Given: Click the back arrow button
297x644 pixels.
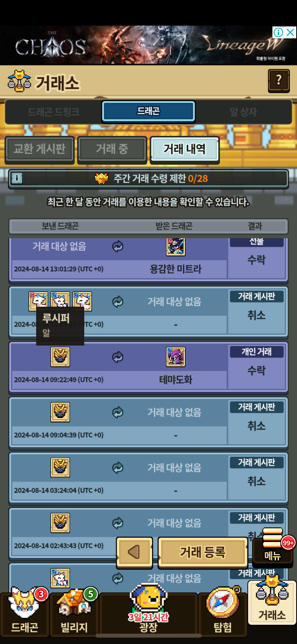Looking at the screenshot, I should click(x=134, y=552).
